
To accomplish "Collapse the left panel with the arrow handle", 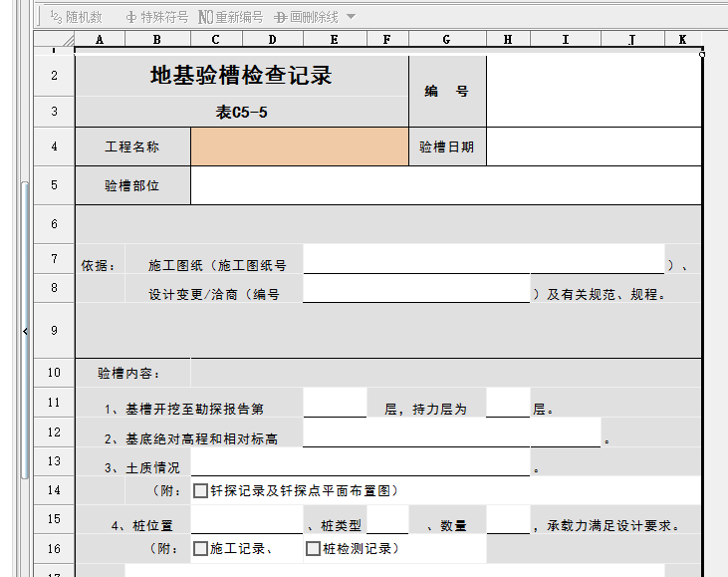I will [26, 330].
